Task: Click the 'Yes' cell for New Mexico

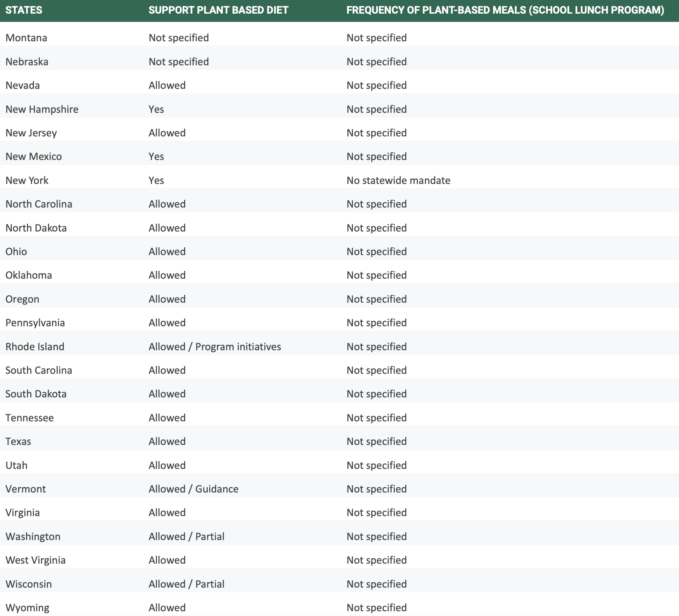Action: (x=156, y=157)
